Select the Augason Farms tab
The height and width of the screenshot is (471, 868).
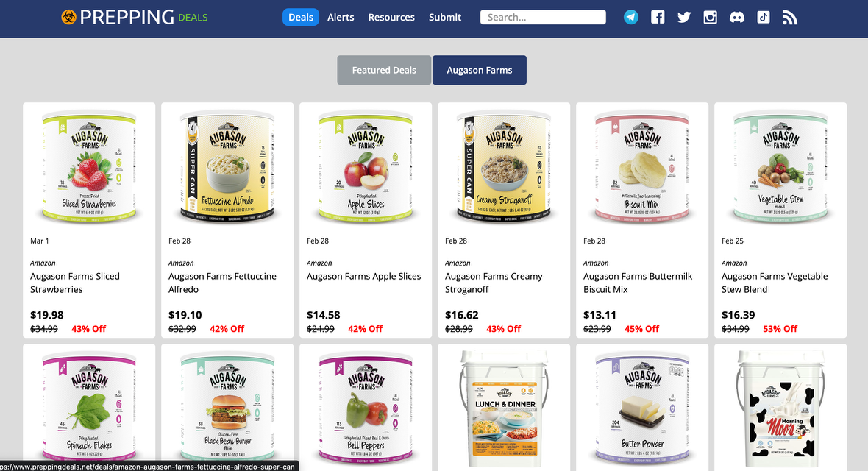pos(480,70)
